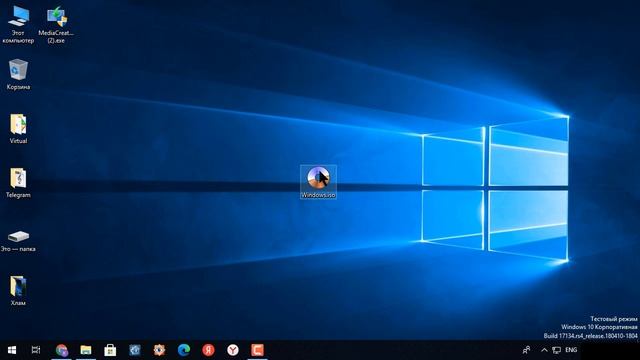The height and width of the screenshot is (360, 640).
Task: Switch the ENG input language
Action: pyautogui.click(x=571, y=350)
